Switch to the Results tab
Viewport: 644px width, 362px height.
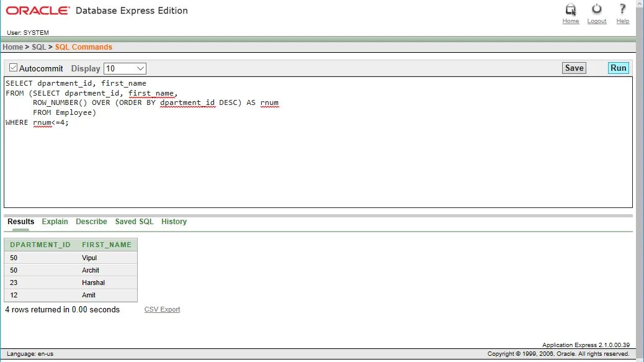click(x=21, y=222)
